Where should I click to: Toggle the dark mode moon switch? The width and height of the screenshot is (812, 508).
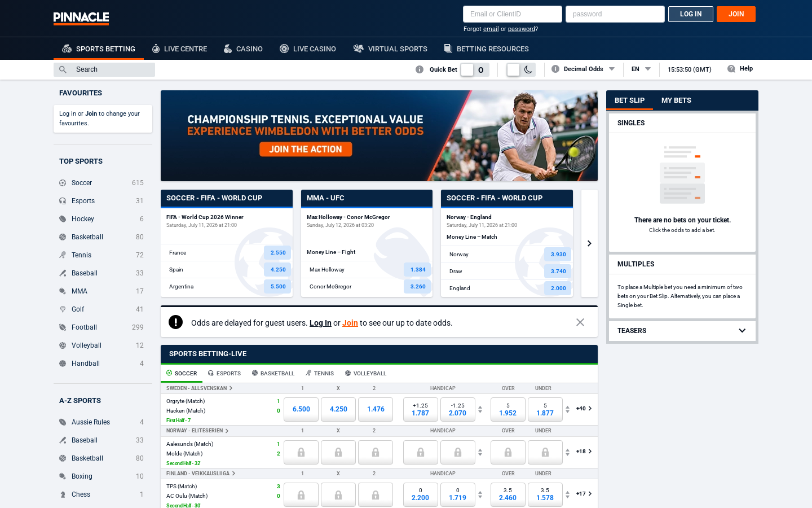[521, 69]
